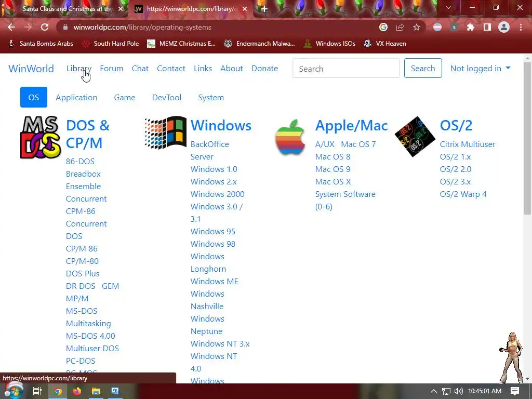The width and height of the screenshot is (532, 399).
Task: Open the volume control in system tray
Action: pyautogui.click(x=458, y=391)
